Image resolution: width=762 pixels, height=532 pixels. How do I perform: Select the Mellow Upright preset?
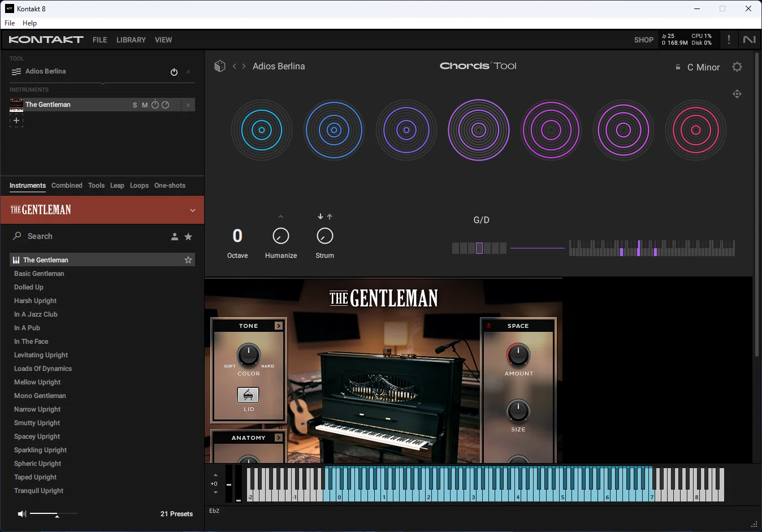tap(37, 382)
